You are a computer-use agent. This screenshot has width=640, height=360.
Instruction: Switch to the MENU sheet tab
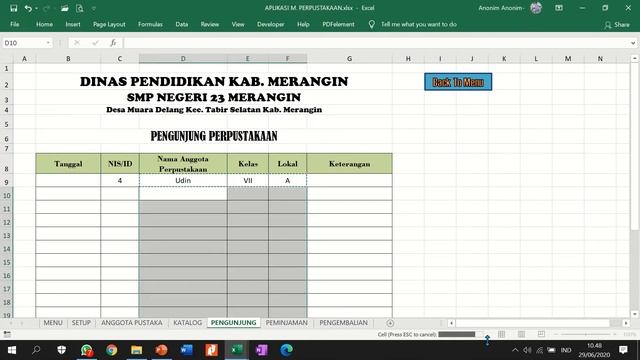point(53,323)
